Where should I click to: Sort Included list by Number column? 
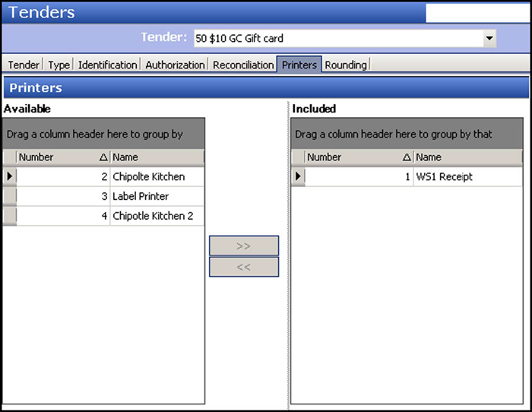pos(359,157)
